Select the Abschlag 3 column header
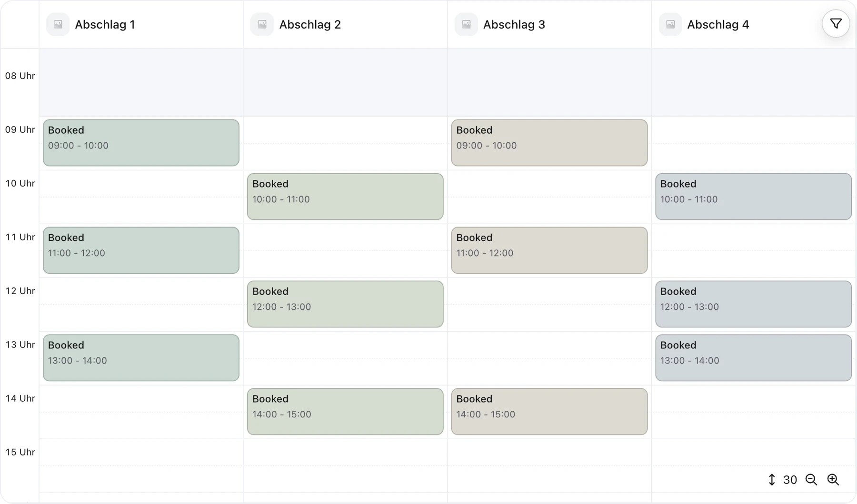 tap(549, 24)
